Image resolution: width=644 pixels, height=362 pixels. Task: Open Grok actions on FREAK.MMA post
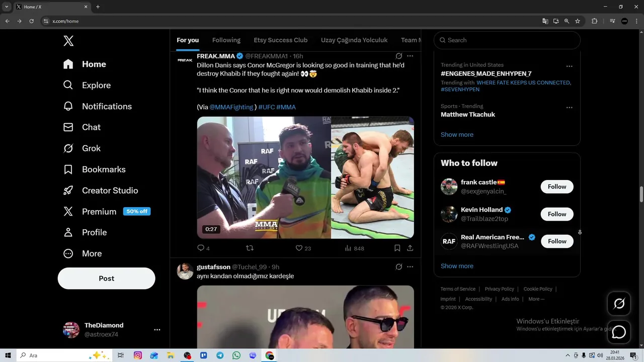(x=398, y=56)
